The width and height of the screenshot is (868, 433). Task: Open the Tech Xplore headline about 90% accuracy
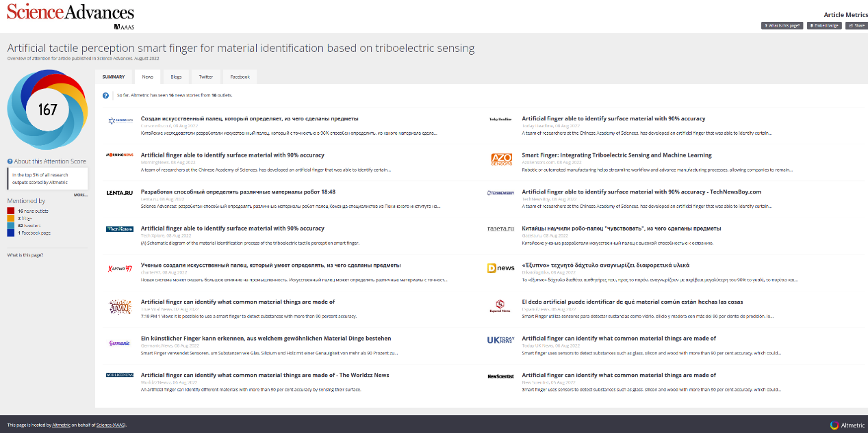[x=233, y=228]
